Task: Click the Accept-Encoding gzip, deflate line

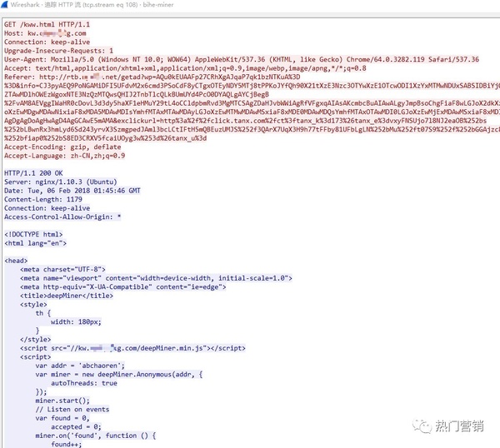Action: [x=62, y=147]
